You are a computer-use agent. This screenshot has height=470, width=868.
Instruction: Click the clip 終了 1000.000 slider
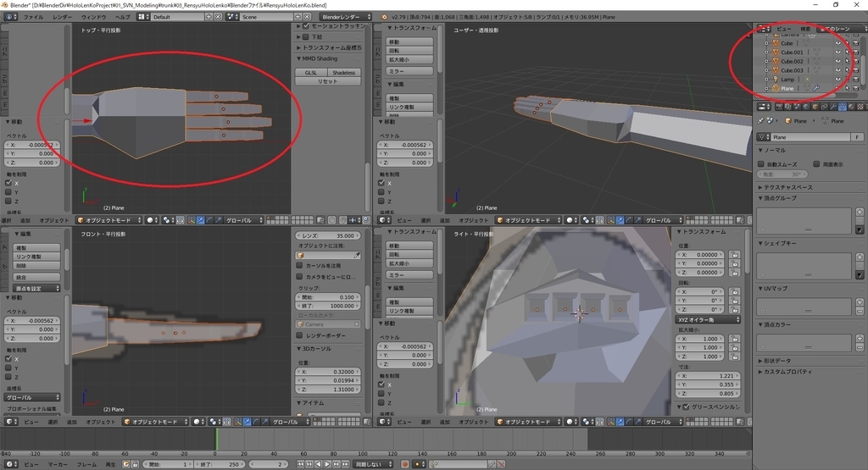[328, 306]
